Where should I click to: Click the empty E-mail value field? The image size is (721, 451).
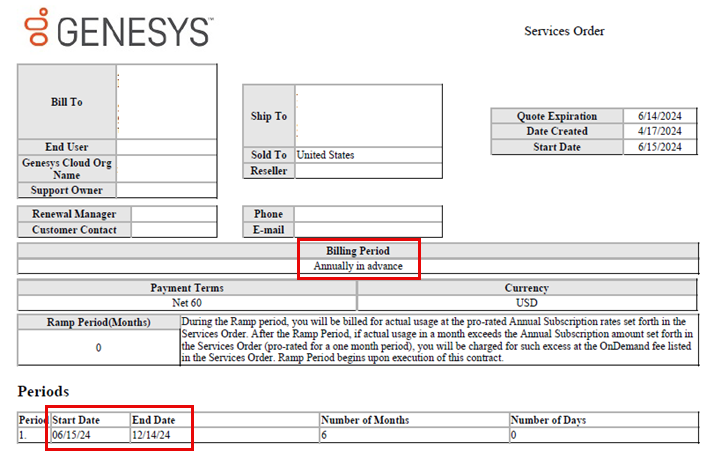[367, 230]
